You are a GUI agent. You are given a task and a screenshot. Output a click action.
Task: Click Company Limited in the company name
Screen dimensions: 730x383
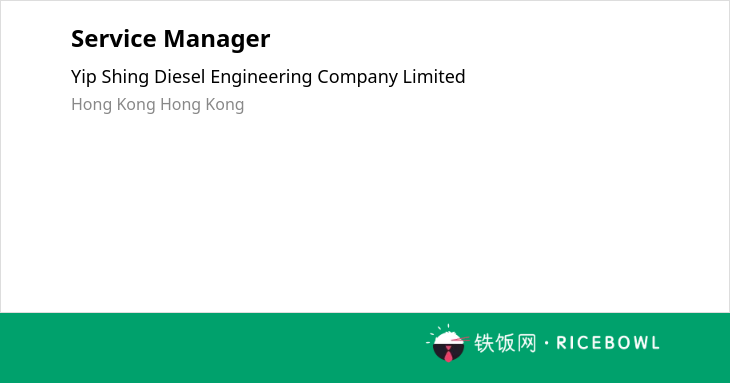click(391, 77)
